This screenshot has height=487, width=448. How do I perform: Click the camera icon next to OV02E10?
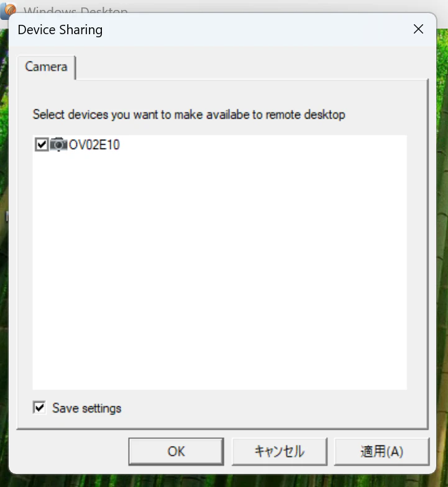coord(58,144)
